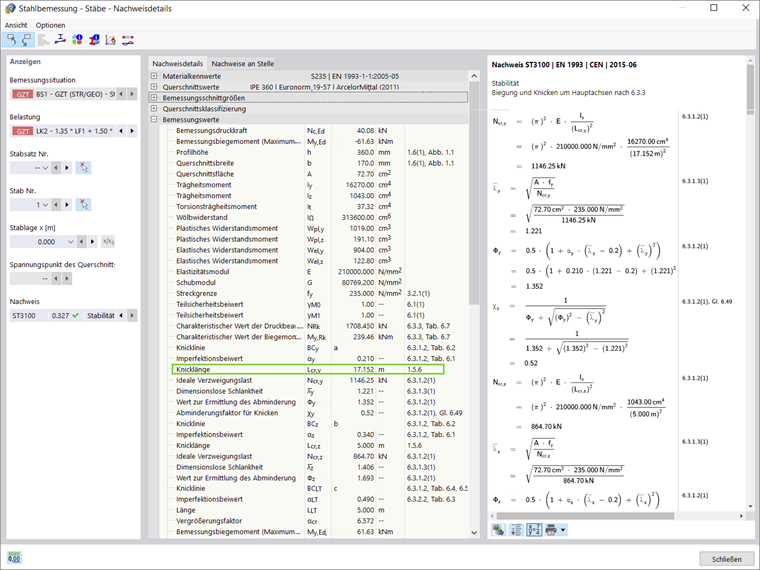The width and height of the screenshot is (760, 570).
Task: Click the Länge LLT row
Action: (315, 510)
